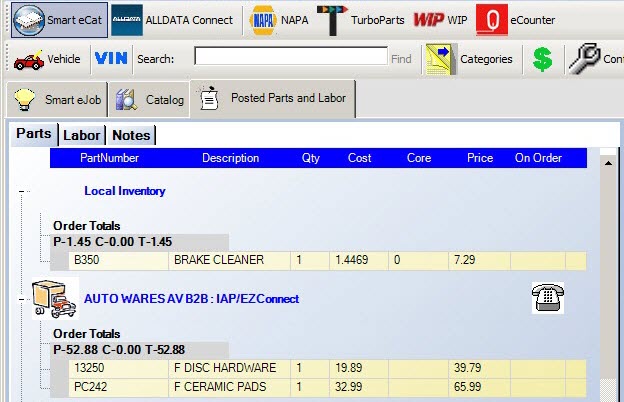Screen dimensions: 624x402
Task: Switch to the Notes tab
Action: pos(131,135)
